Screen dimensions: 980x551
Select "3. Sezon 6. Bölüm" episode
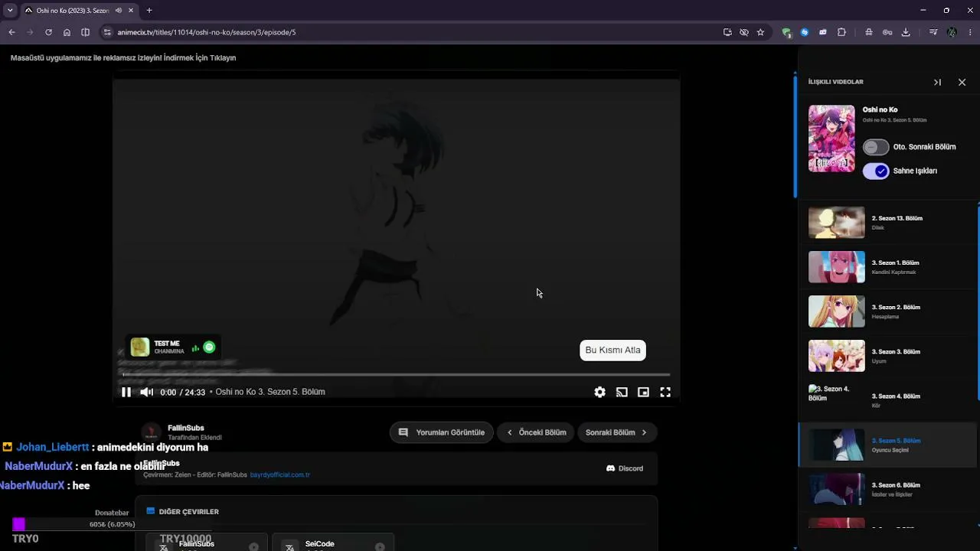(888, 489)
